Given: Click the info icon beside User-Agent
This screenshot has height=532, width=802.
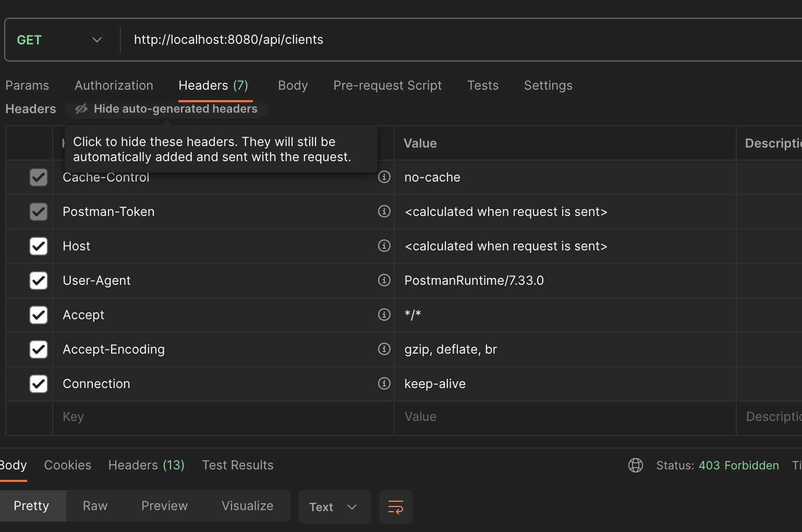Looking at the screenshot, I should (384, 281).
